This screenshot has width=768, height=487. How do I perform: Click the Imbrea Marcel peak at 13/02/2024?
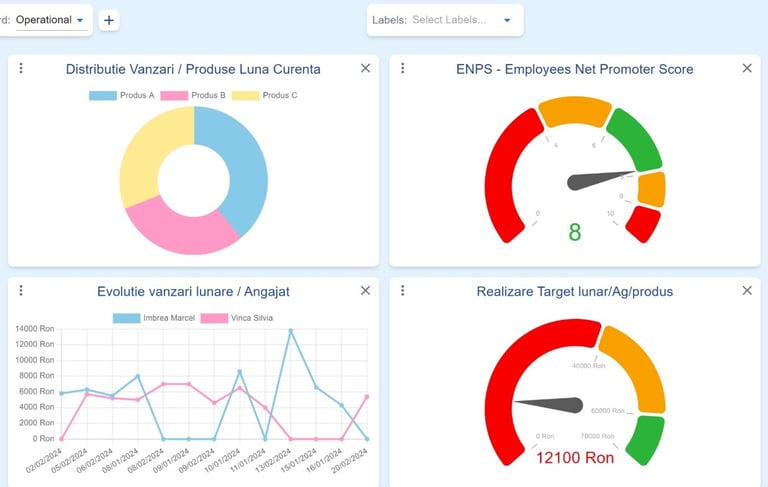coord(290,331)
